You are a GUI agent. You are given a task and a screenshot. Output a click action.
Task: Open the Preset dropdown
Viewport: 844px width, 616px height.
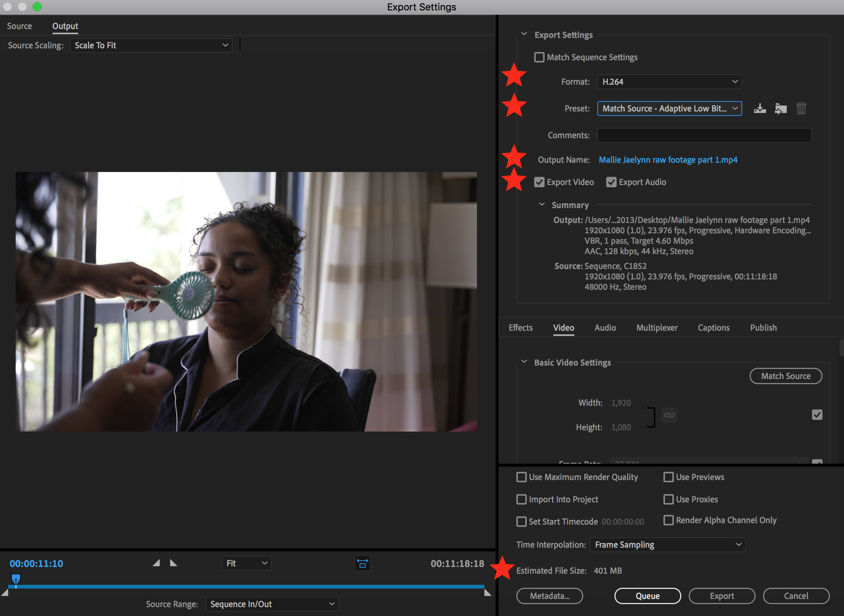[669, 108]
